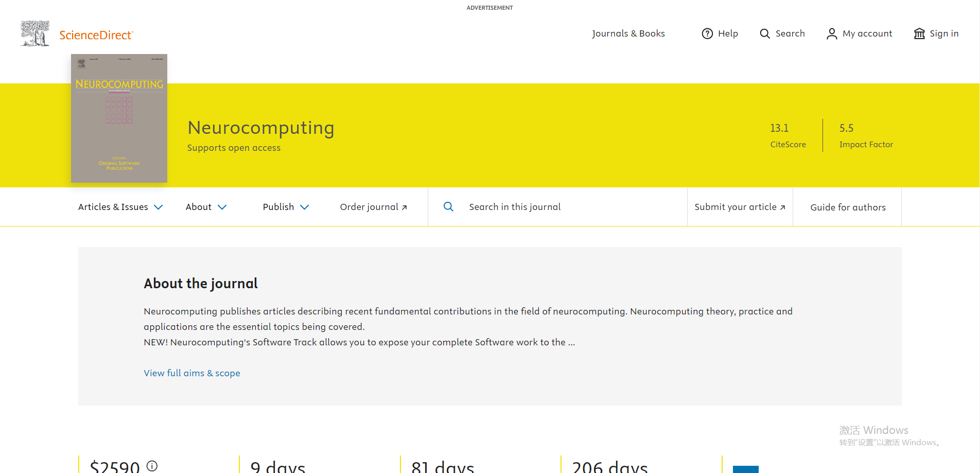Click the Neurocomputing journal title

point(261,127)
